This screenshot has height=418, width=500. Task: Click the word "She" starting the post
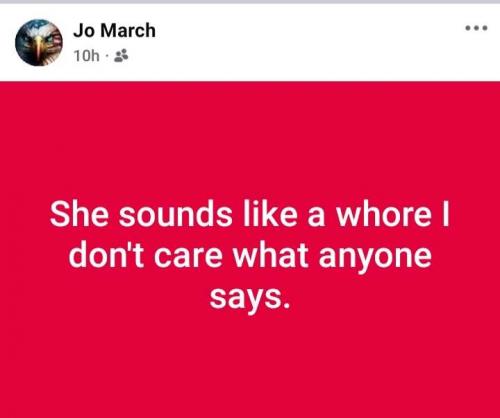(79, 214)
